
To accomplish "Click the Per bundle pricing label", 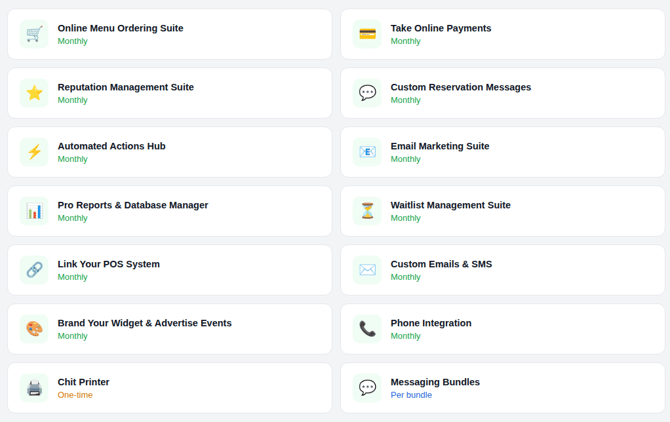I will (411, 396).
